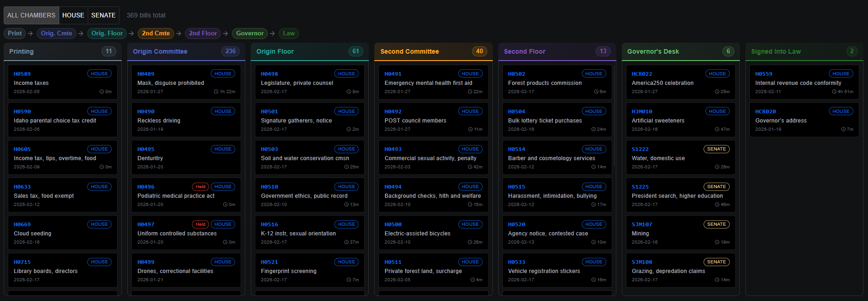Switch to the All Chambers view
The image size is (868, 301).
pyautogui.click(x=31, y=15)
